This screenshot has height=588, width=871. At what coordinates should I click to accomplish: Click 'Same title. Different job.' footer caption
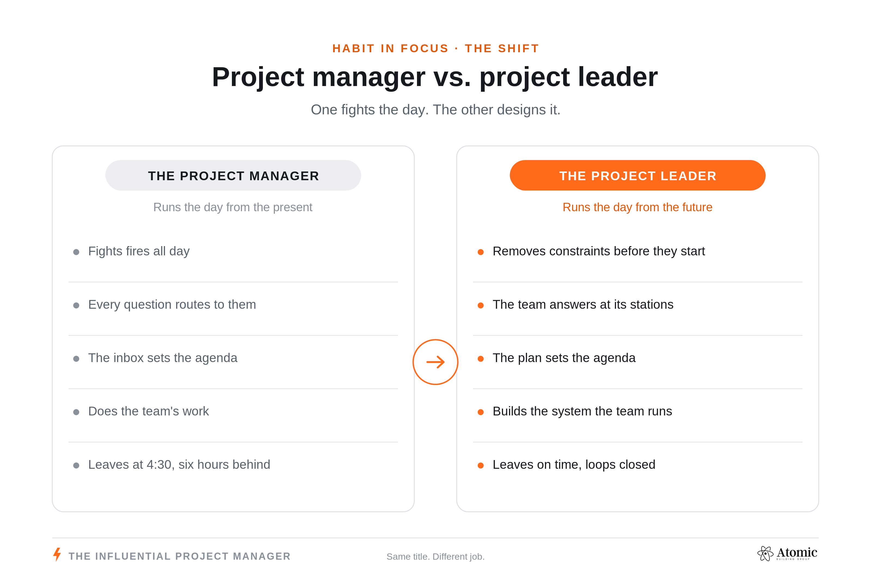point(436,556)
